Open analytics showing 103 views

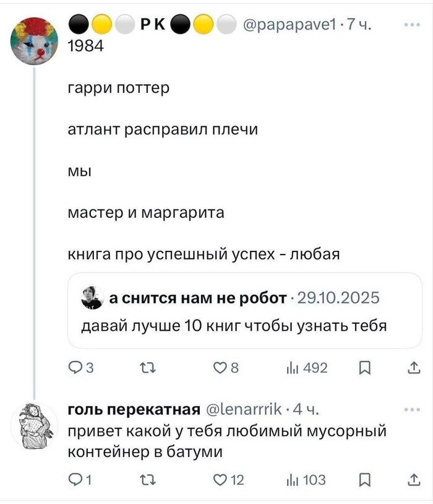point(296,476)
